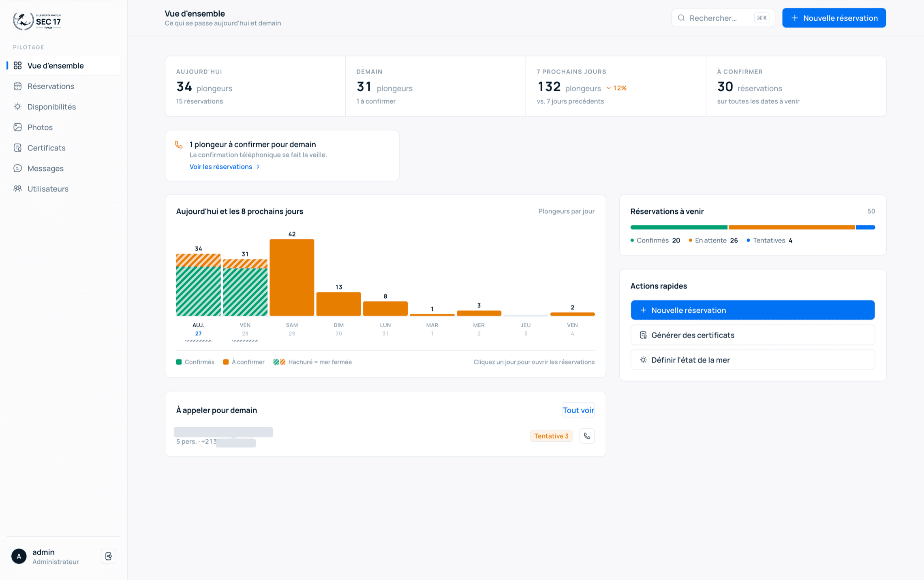Viewport: 924px width, 580px height.
Task: Click the phone call icon beside Tentative 3
Action: point(587,436)
